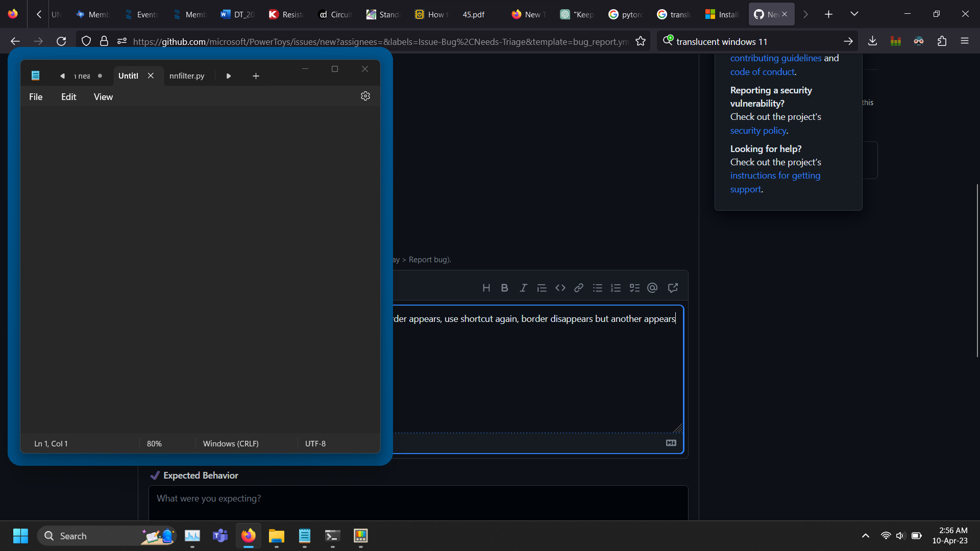Open Firefox downloads panel
Viewport: 980px width, 551px height.
tap(872, 41)
